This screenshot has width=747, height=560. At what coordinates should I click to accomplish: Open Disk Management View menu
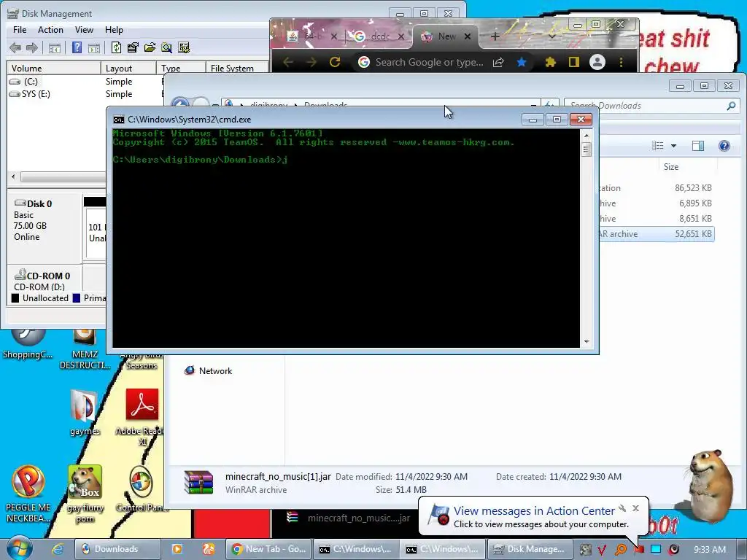pyautogui.click(x=84, y=29)
